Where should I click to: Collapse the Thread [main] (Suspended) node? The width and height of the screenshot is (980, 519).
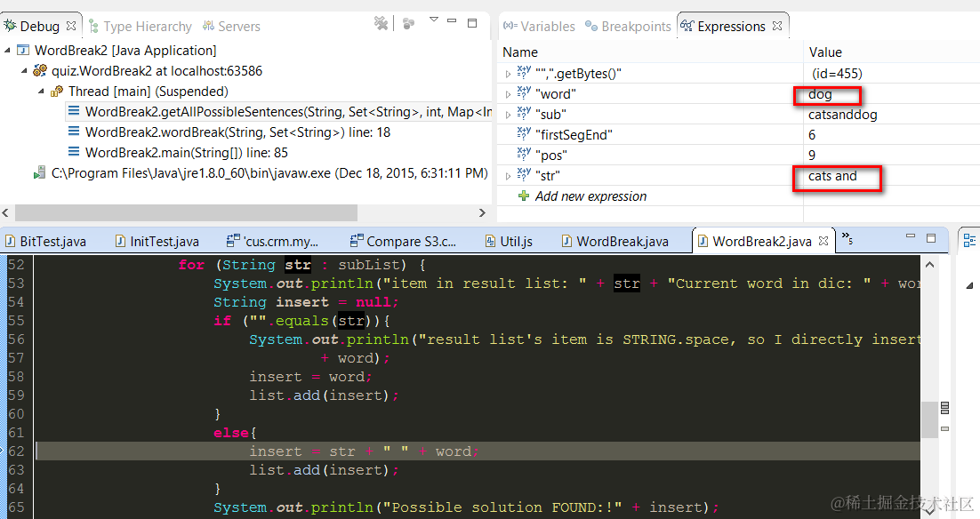click(x=41, y=92)
